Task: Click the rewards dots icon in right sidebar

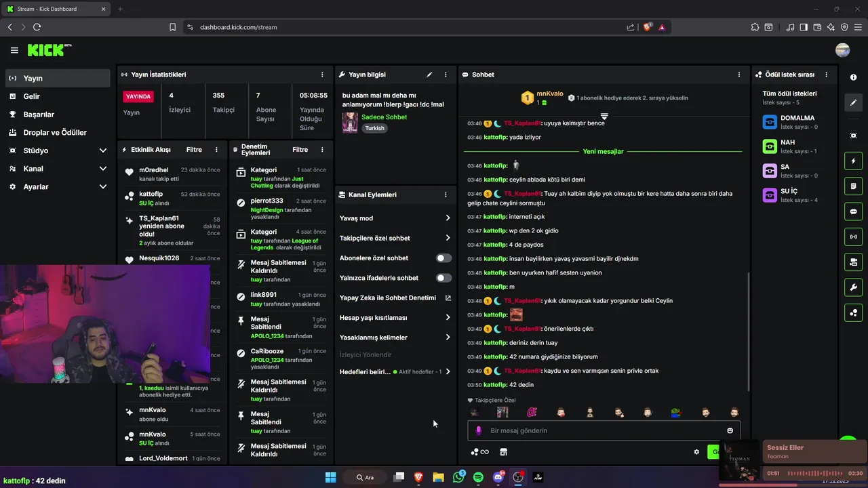Action: click(x=853, y=312)
